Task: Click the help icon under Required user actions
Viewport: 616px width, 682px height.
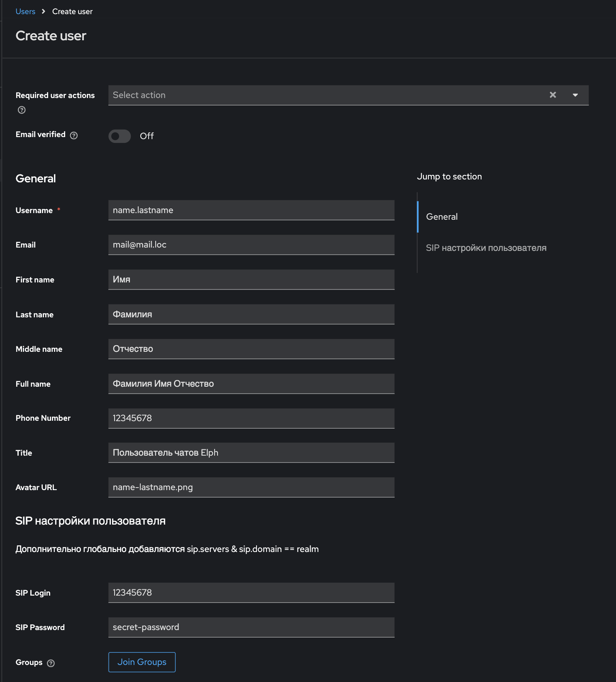Action: [x=22, y=110]
